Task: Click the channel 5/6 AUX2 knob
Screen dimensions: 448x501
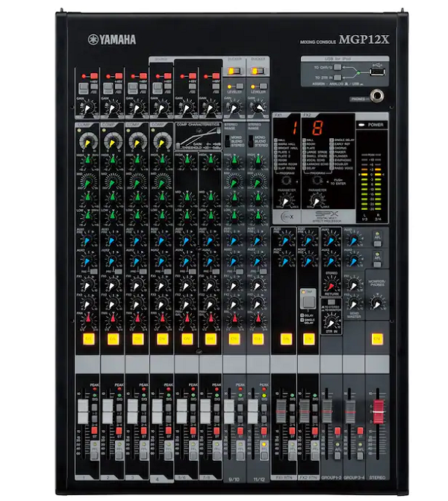Action: [187, 261]
